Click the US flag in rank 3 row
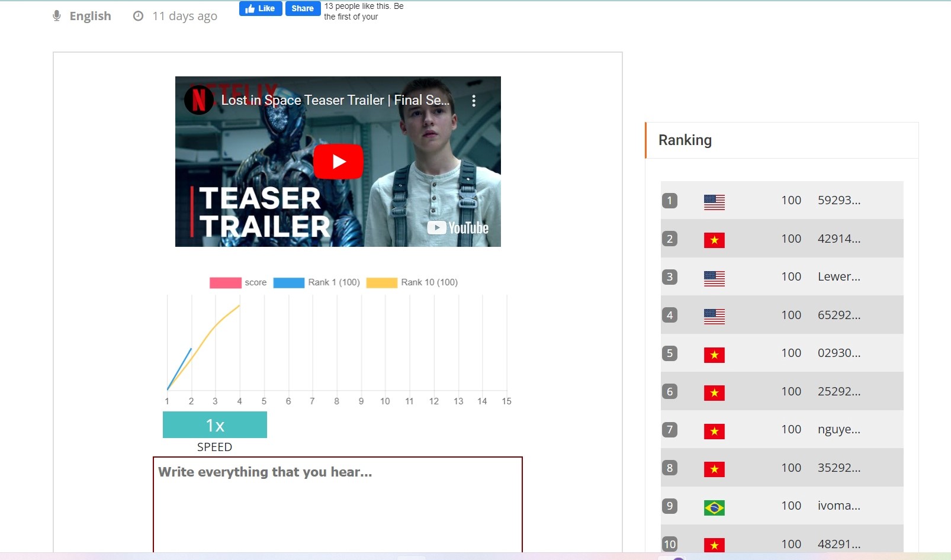This screenshot has width=951, height=560. [714, 278]
